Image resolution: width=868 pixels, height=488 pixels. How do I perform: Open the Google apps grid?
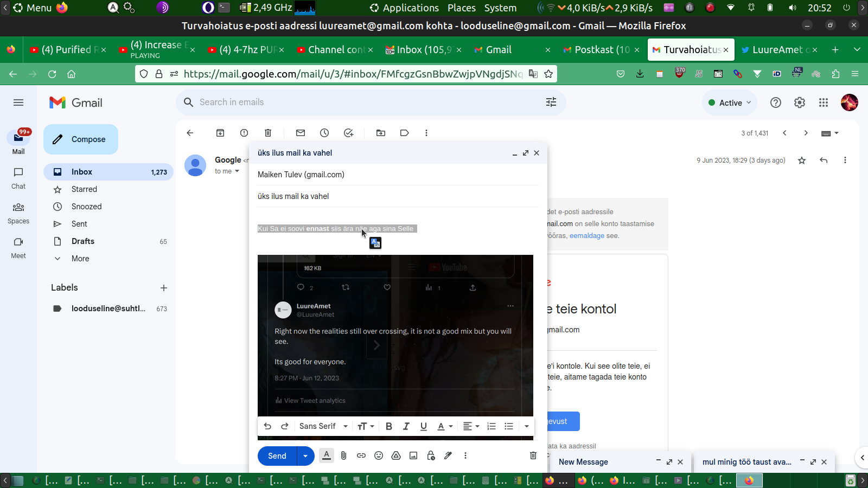(824, 102)
